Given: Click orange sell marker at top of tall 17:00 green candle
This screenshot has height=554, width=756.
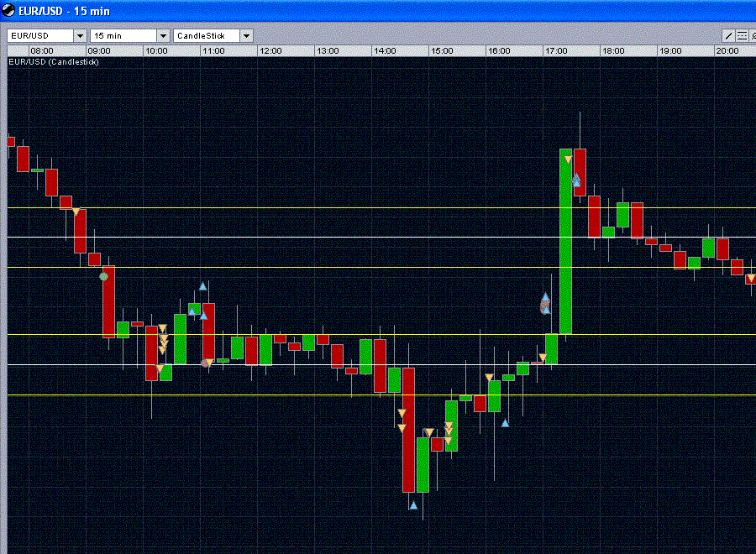Looking at the screenshot, I should click(x=568, y=160).
